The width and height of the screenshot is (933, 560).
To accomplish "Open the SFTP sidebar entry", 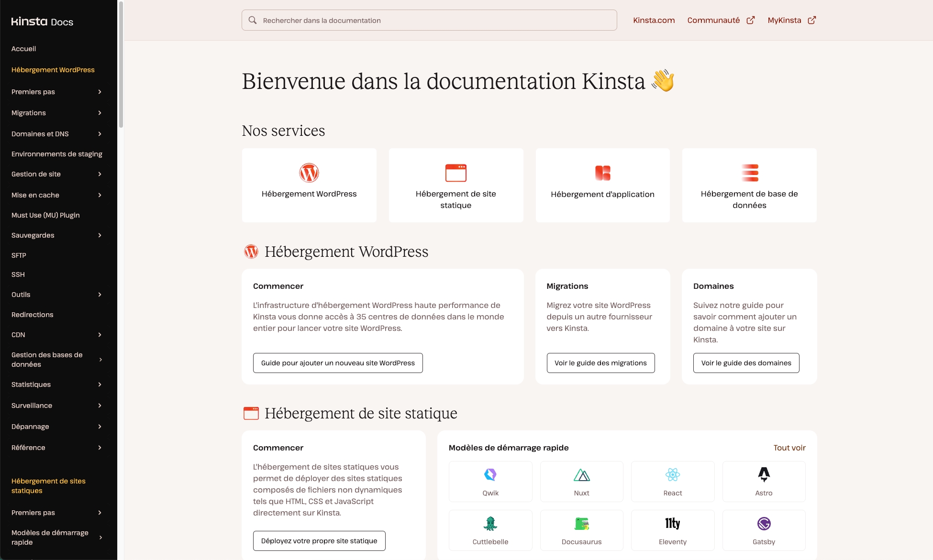I will (x=18, y=255).
